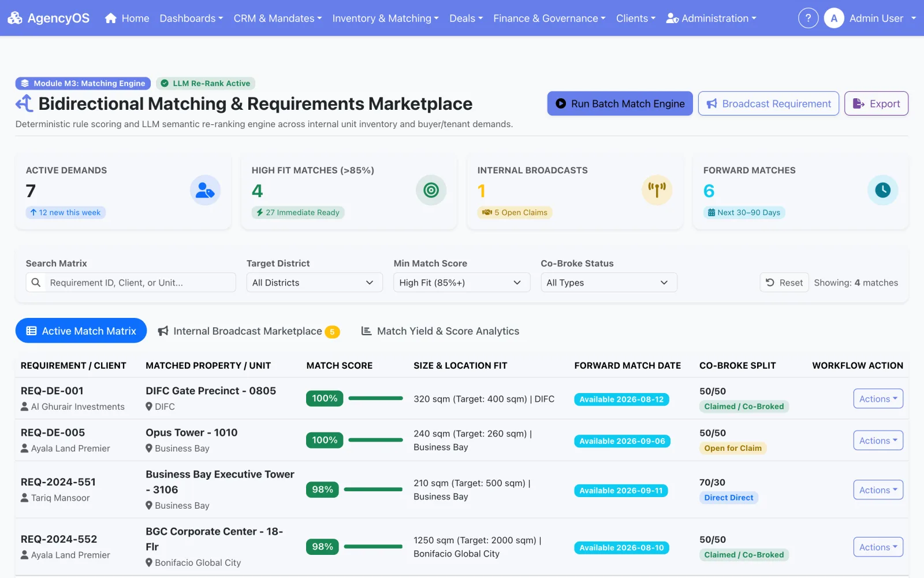
Task: Click the REQ-DE-001 match score progress bar
Action: click(x=375, y=398)
